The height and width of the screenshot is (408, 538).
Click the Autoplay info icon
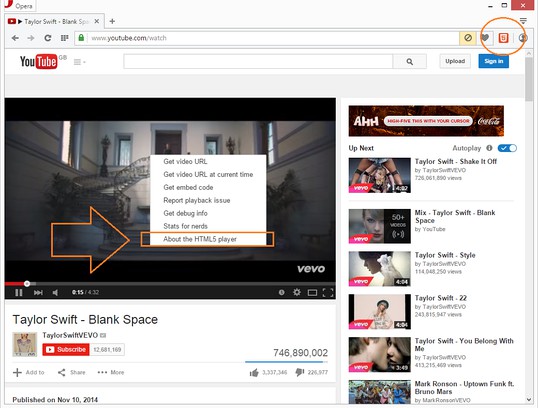489,148
